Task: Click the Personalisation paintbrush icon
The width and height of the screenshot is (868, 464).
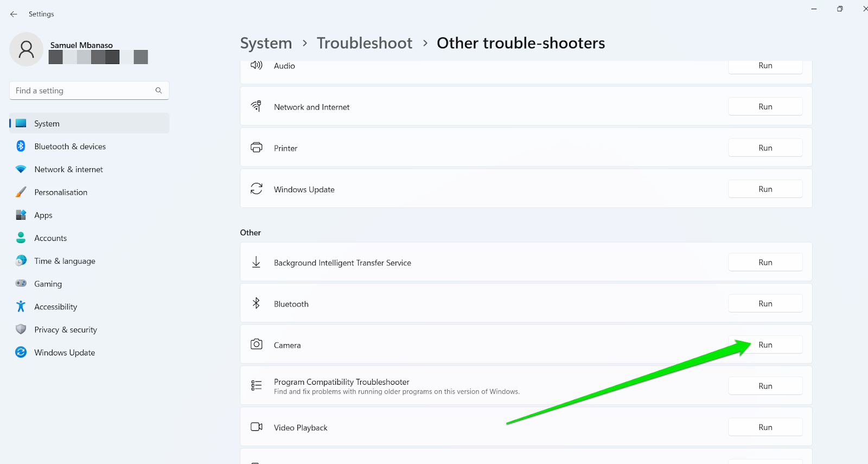Action: point(21,192)
